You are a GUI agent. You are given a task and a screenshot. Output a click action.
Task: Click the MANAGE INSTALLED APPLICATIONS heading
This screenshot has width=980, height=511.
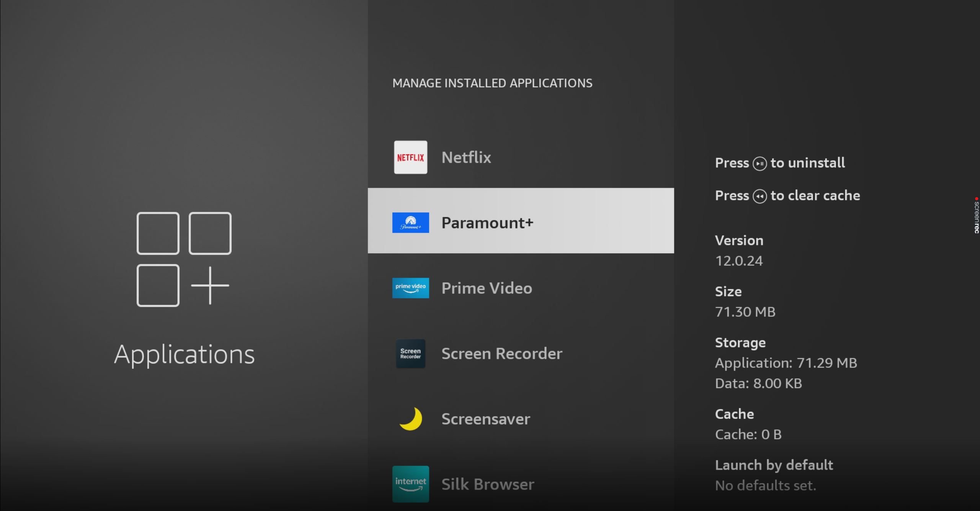tap(492, 83)
